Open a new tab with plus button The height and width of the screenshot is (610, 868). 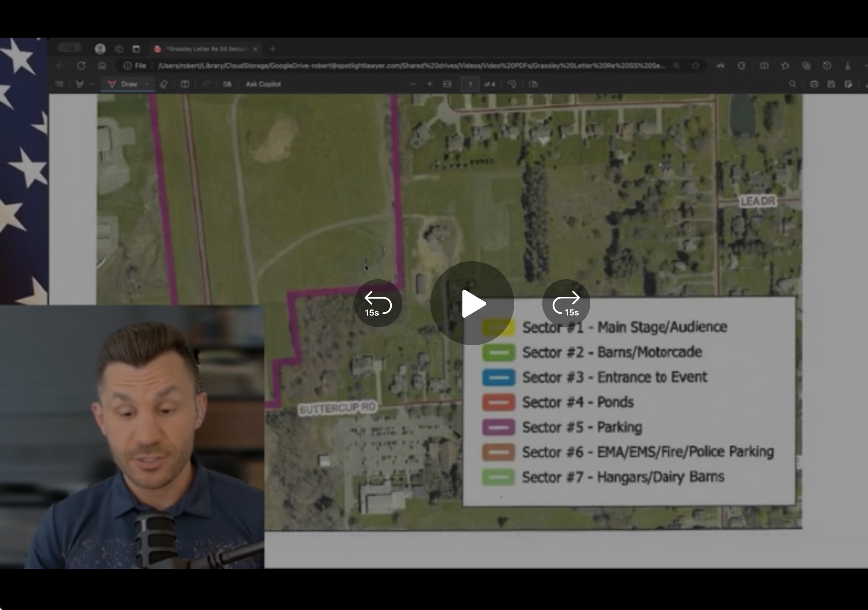[272, 49]
